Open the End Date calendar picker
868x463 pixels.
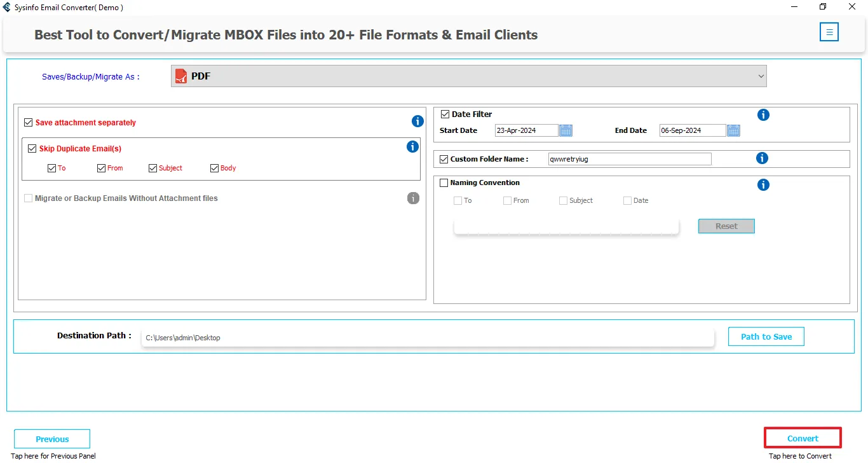click(733, 130)
